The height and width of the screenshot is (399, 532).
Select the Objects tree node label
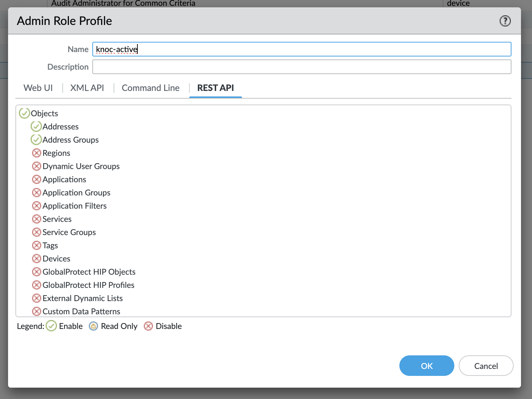44,113
